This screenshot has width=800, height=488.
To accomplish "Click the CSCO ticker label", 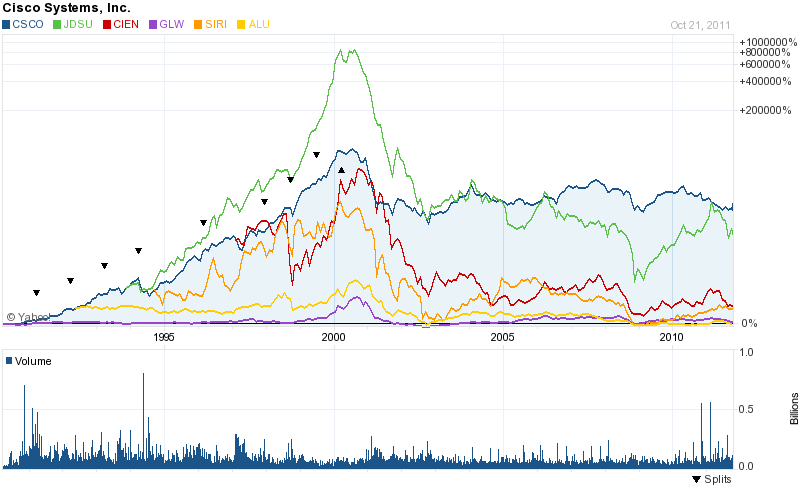I will (x=28, y=25).
